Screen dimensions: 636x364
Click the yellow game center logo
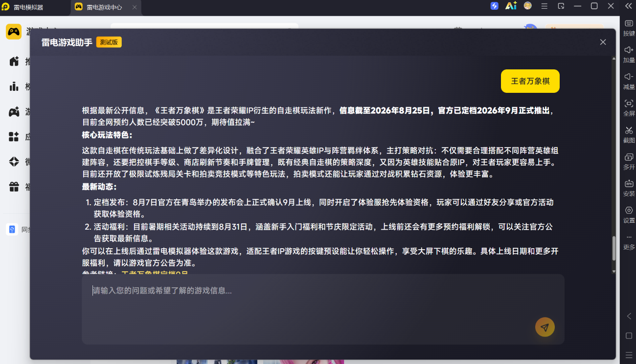[14, 32]
